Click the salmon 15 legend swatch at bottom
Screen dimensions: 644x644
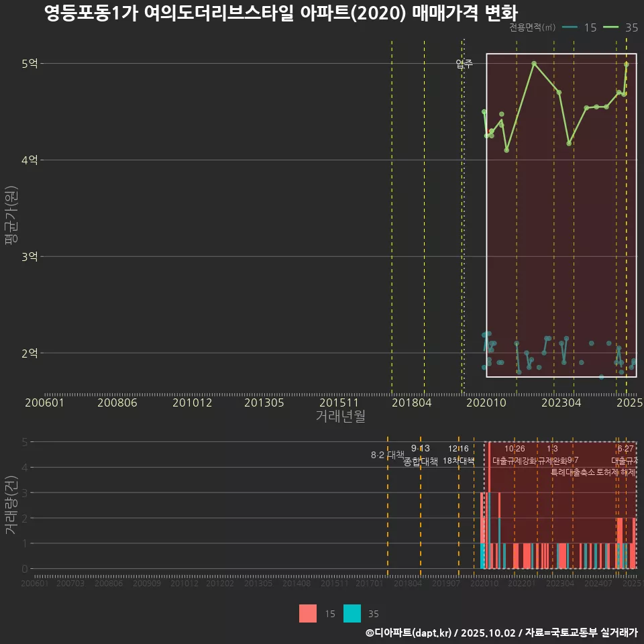coord(308,613)
